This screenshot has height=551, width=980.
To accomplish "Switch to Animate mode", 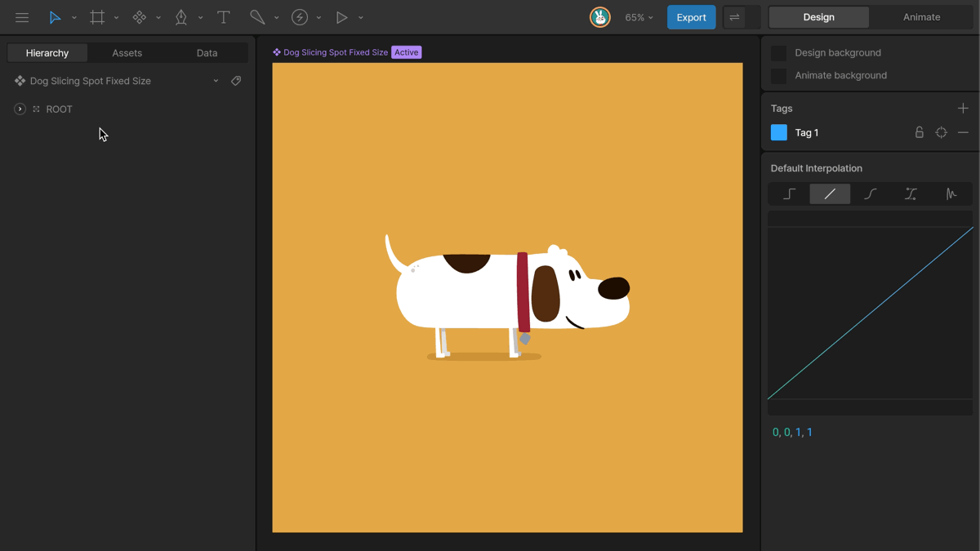I will click(921, 17).
